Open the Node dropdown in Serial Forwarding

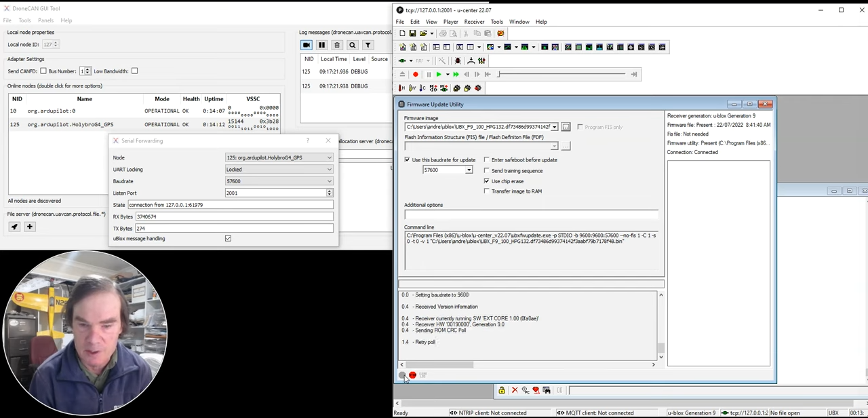coord(279,157)
